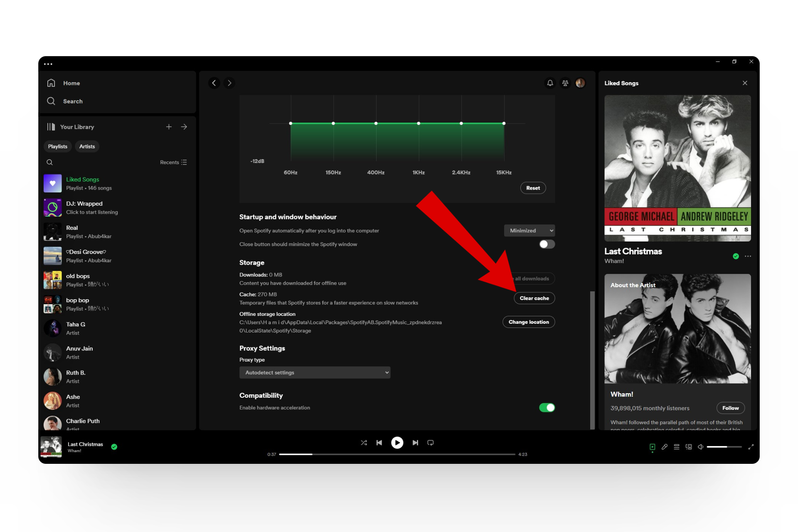This screenshot has height=532, width=798.
Task: Select the Playlists filter chip
Action: 57,146
